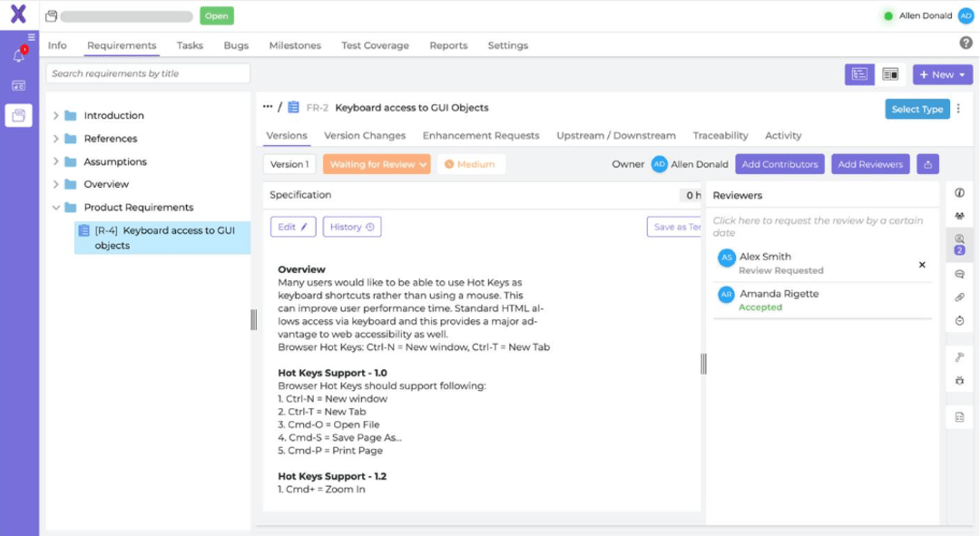Open notifications via the bell icon
The width and height of the screenshot is (980, 536).
point(20,56)
